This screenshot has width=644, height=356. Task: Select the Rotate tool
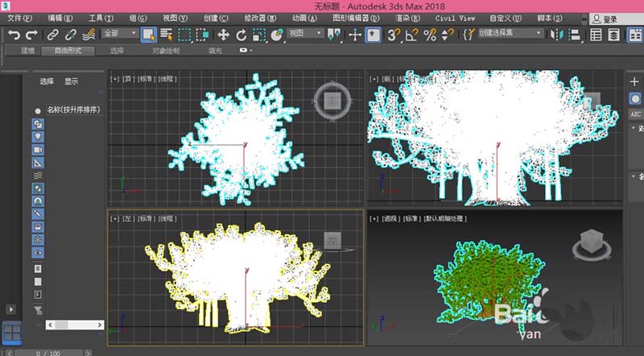241,35
